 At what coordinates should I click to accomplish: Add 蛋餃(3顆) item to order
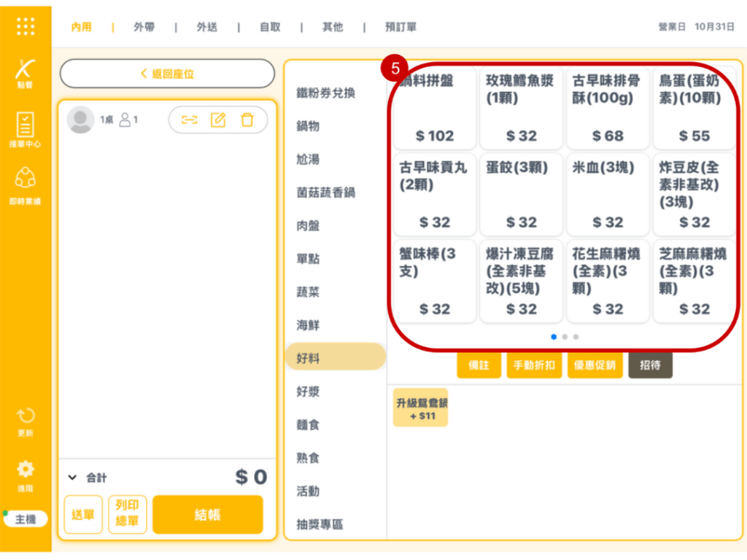tap(521, 194)
